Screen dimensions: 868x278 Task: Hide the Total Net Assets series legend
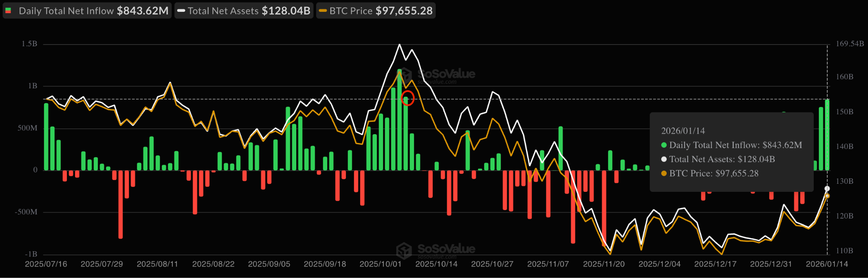tap(244, 11)
